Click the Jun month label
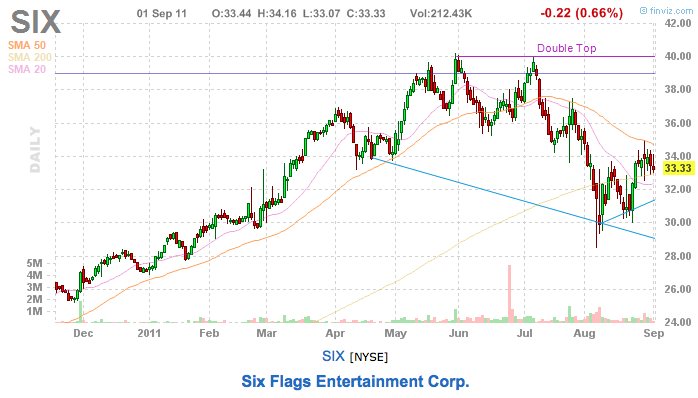698x398 pixels. coord(459,333)
